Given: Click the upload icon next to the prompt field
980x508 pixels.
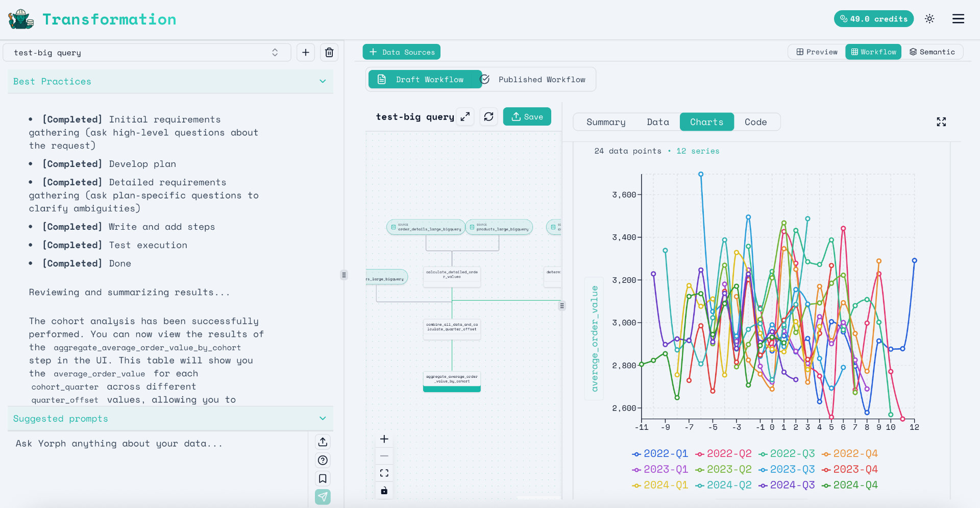Looking at the screenshot, I should (323, 441).
